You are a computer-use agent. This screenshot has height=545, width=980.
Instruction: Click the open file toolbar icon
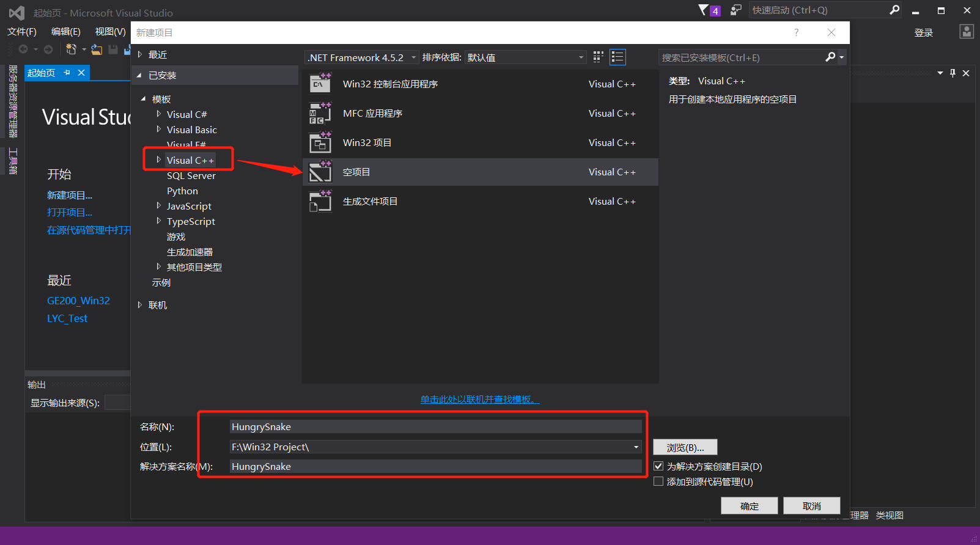coord(97,49)
